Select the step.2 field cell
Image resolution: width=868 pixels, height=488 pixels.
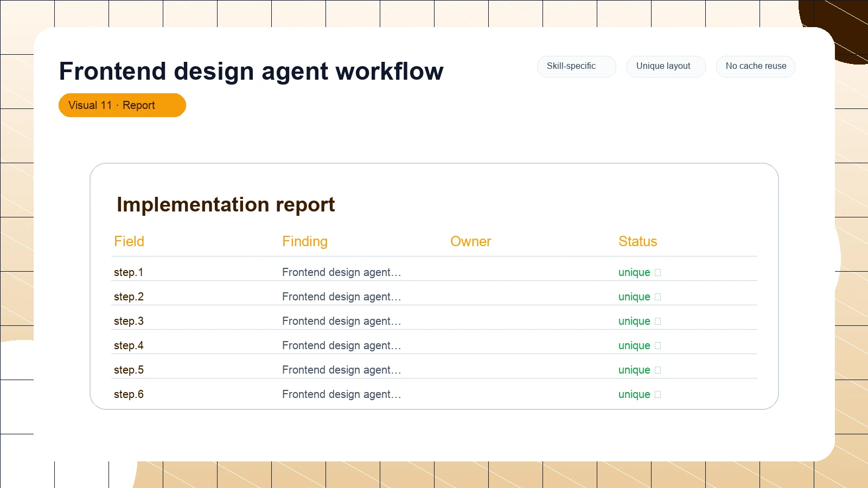coord(129,297)
